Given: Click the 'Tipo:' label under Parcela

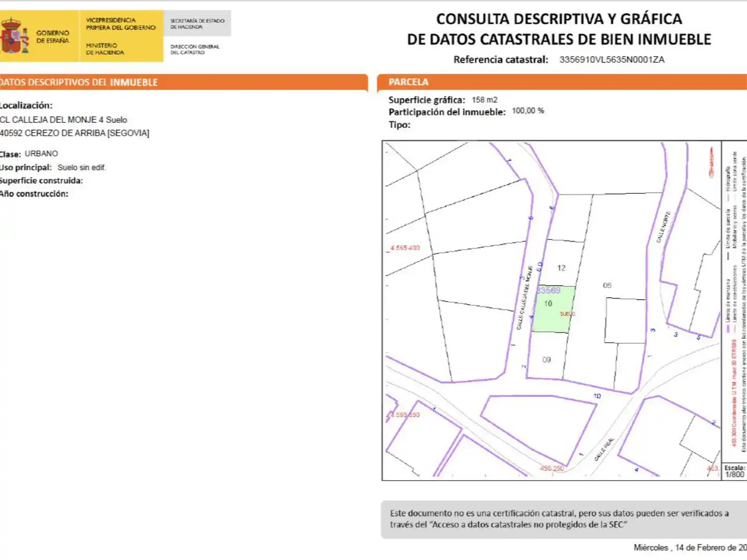Looking at the screenshot, I should tap(399, 125).
